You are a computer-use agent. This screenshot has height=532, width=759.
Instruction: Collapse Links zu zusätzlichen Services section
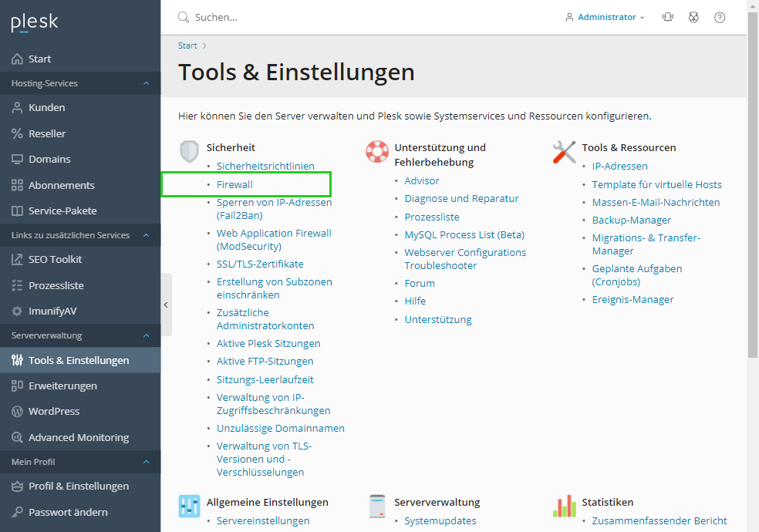click(x=147, y=235)
